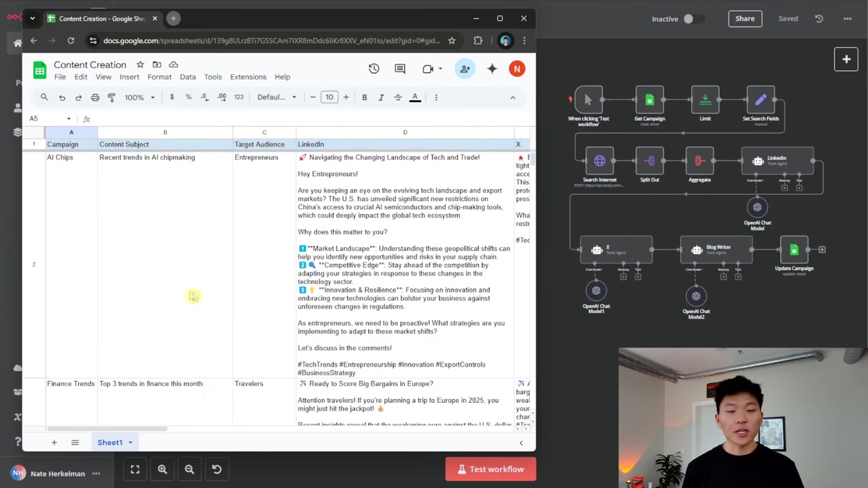
Task: Click the Redo arrow in Sheets toolbar
Action: (78, 97)
